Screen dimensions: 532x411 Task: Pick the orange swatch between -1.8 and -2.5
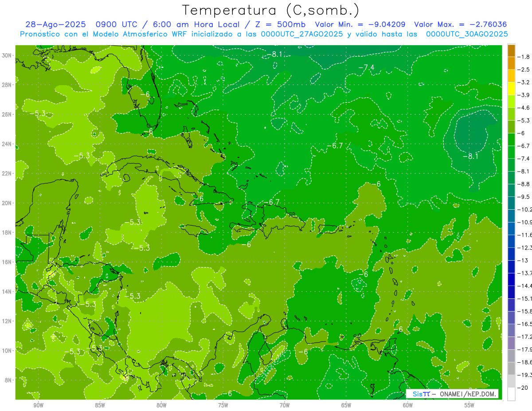tap(511, 63)
